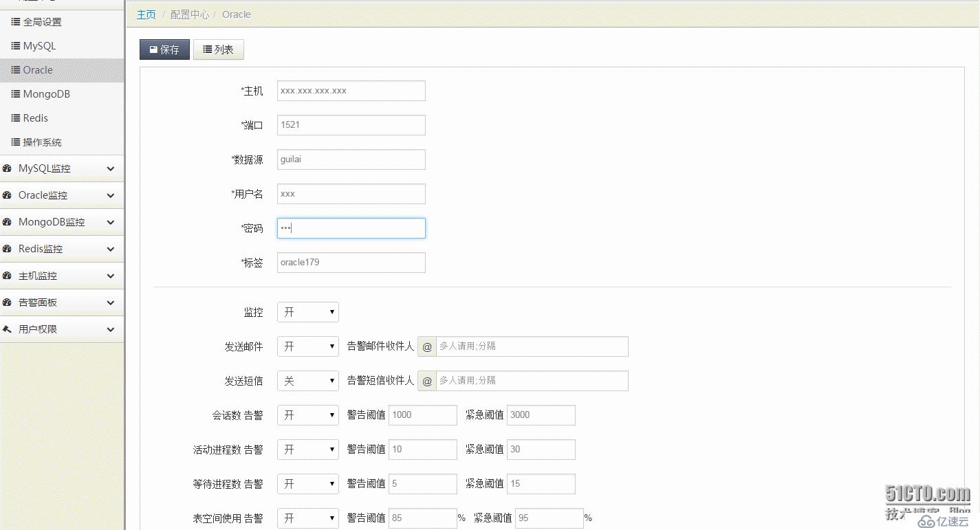Viewport: 980px width, 530px height.
Task: Open the 发送短信 dropdown
Action: pos(308,381)
